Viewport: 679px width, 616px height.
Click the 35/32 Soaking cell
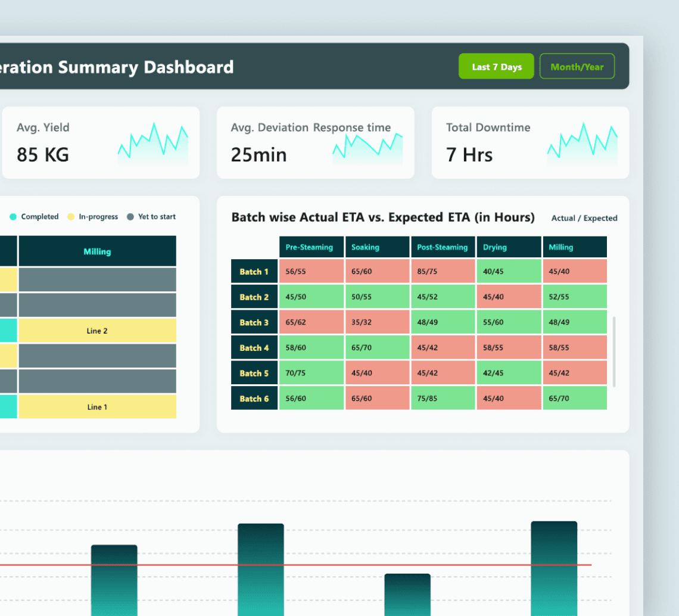tap(377, 322)
